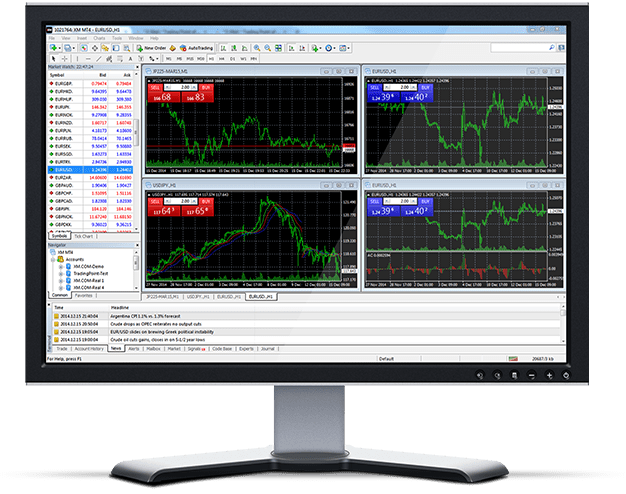Open the Account History terminal tab
626x494 pixels.
(x=89, y=348)
